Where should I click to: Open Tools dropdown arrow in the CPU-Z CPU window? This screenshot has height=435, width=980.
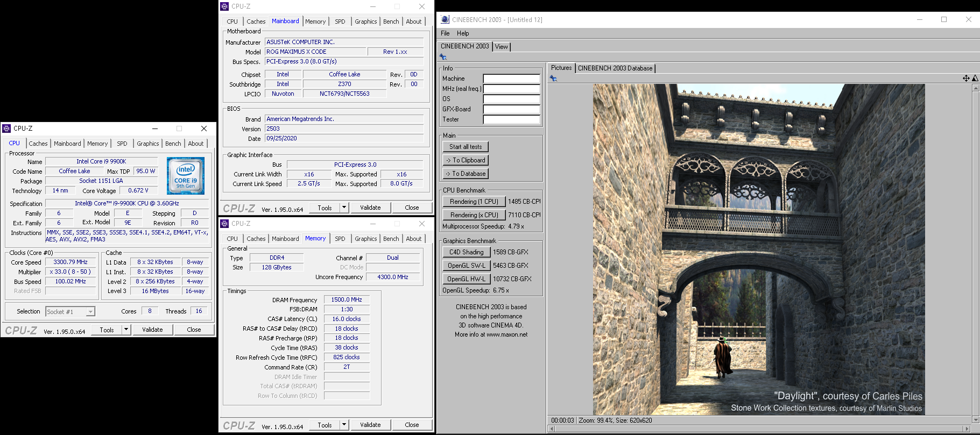pyautogui.click(x=126, y=330)
